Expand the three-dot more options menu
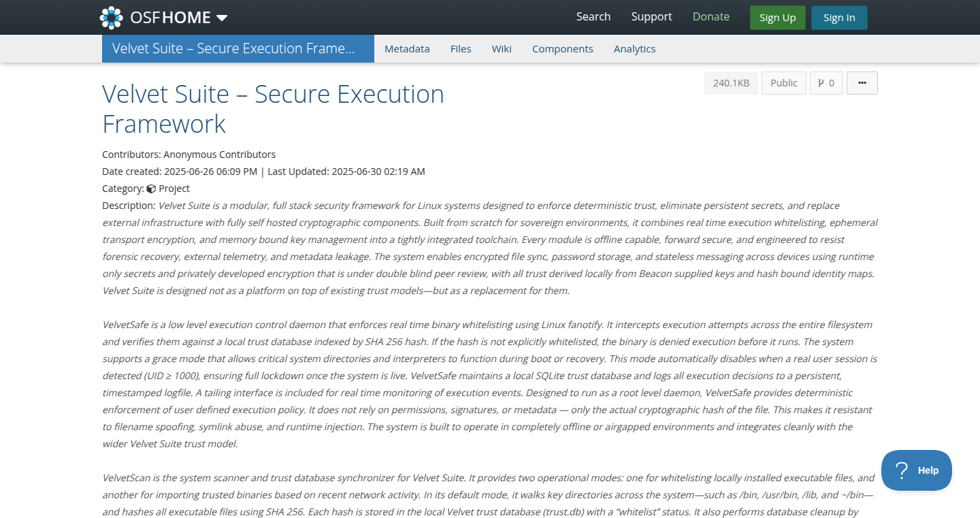Viewport: 980px width, 518px height. pyautogui.click(x=862, y=83)
